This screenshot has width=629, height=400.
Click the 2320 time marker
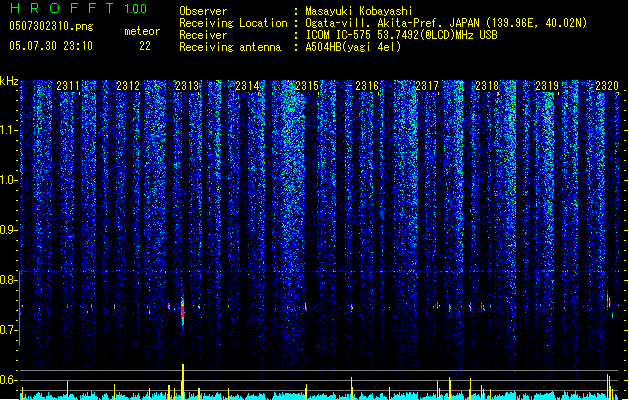click(x=607, y=85)
